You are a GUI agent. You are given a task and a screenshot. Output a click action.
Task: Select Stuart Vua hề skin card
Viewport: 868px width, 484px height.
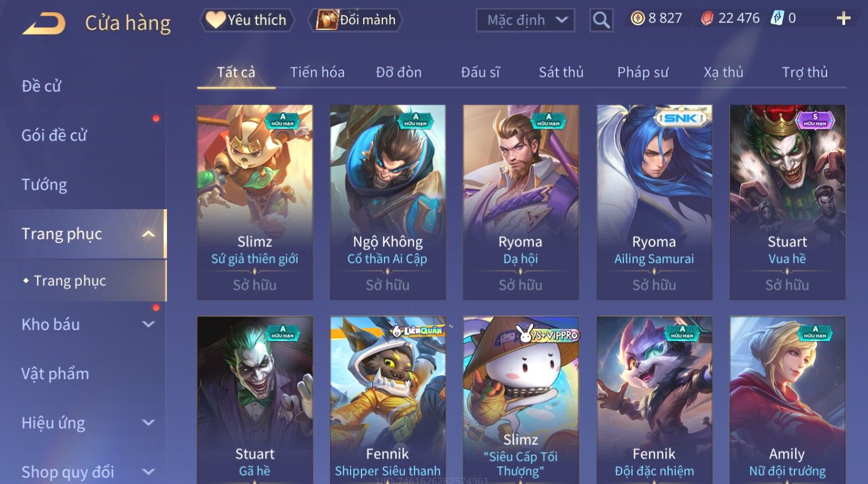point(787,202)
